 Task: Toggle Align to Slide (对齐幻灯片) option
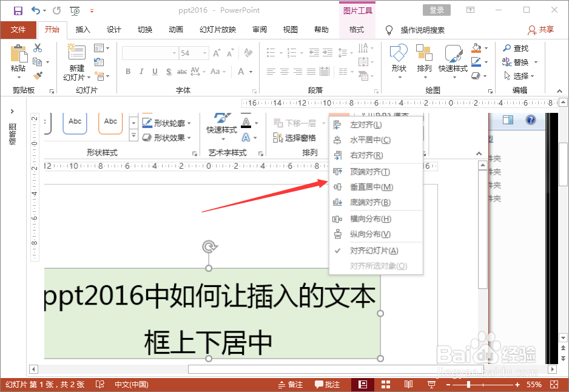(376, 251)
